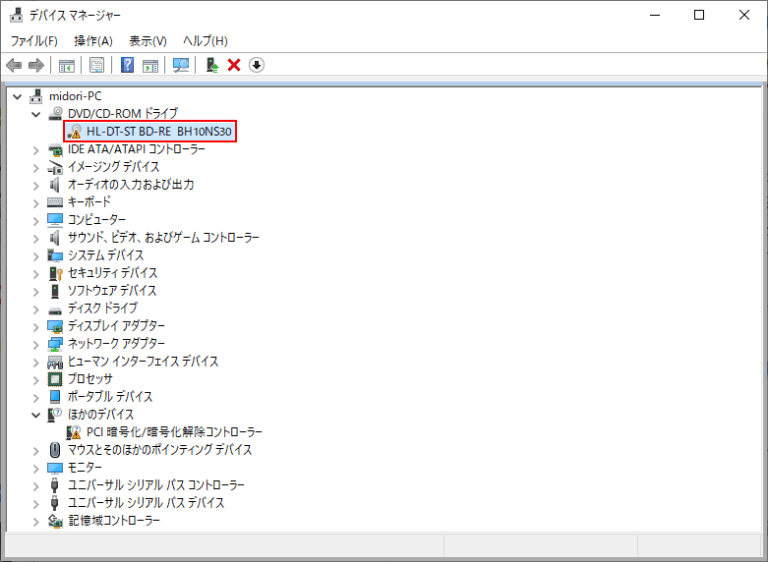Collapse the ほかのデバイス node
Viewport: 768px width, 562px height.
pyautogui.click(x=36, y=414)
